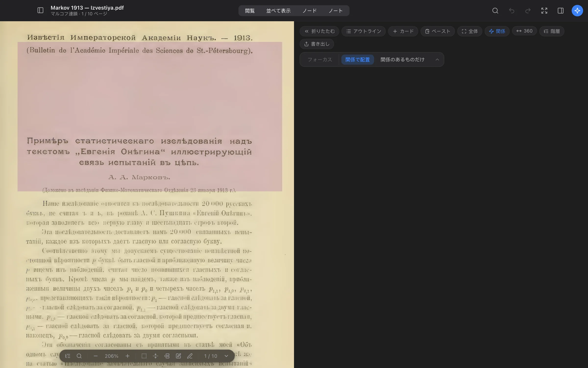Click the 全体 fit-all button
The width and height of the screenshot is (588, 368).
pos(470,31)
